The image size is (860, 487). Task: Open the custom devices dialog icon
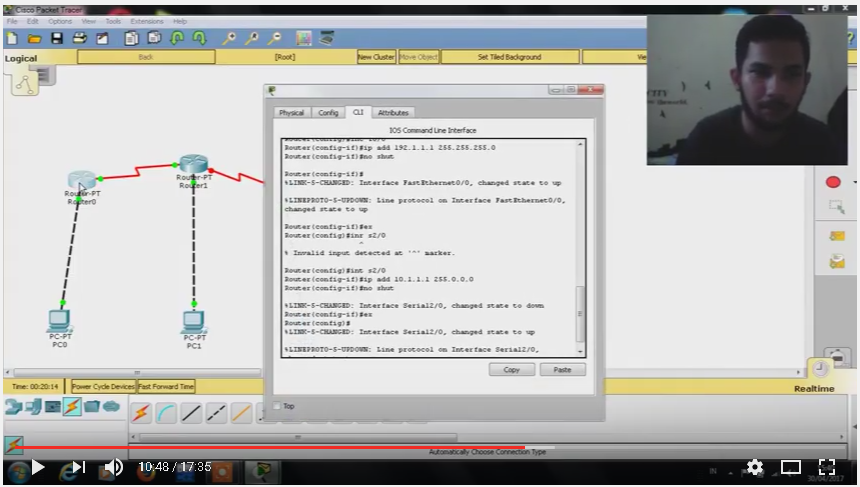point(326,38)
